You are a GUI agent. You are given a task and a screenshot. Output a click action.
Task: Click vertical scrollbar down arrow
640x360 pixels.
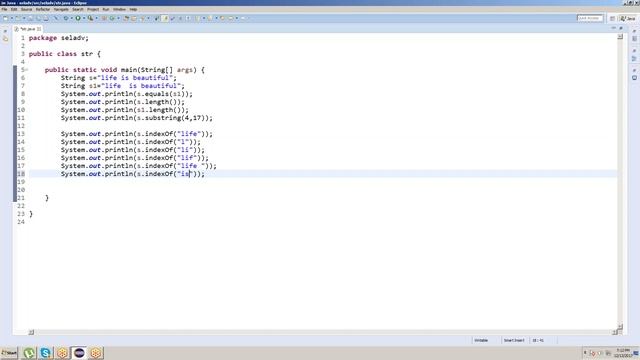(x=620, y=327)
